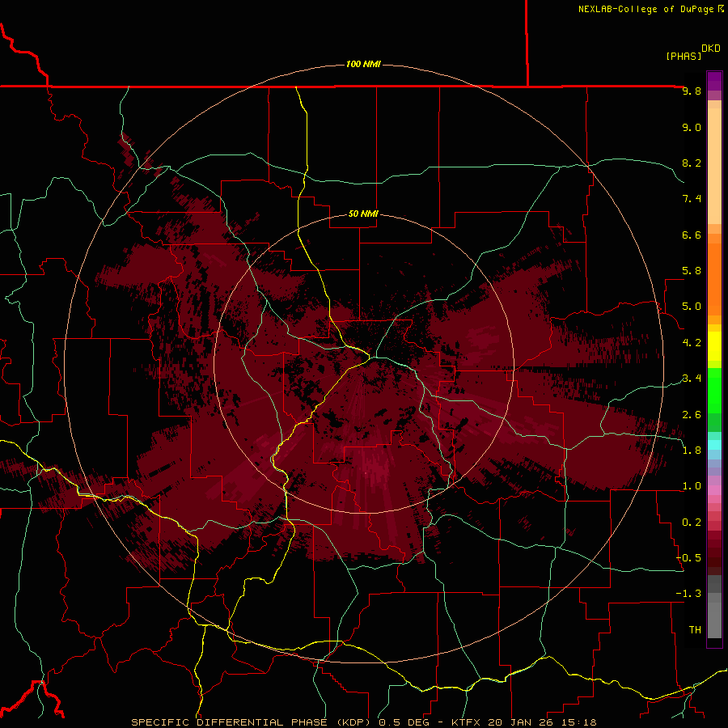
Task: Click the 7.4 value on the color scale
Action: coord(692,199)
